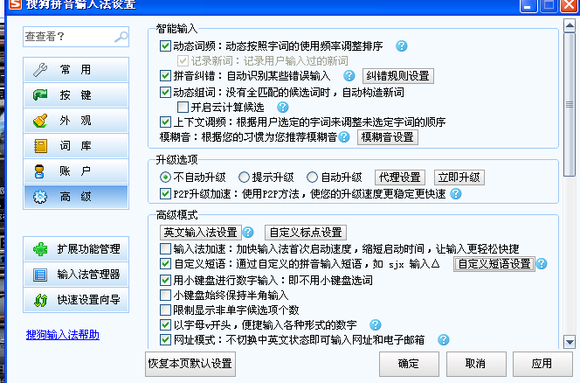580x383 pixels.
Task: Select 提示升级 radio button
Action: (244, 177)
